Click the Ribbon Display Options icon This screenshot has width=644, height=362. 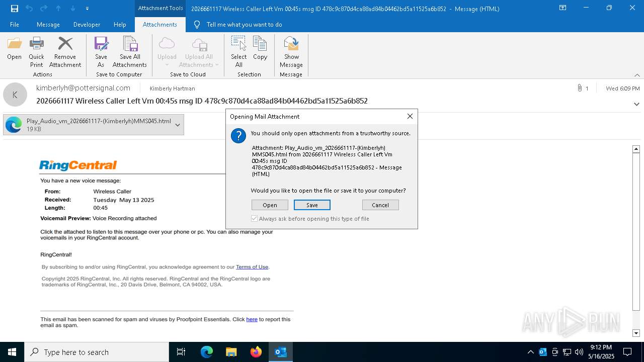pyautogui.click(x=563, y=8)
